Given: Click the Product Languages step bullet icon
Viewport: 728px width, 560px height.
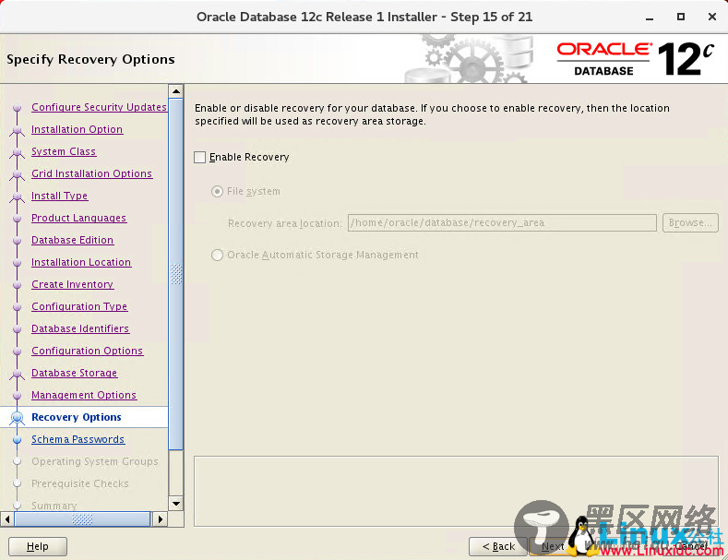Looking at the screenshot, I should (x=18, y=219).
